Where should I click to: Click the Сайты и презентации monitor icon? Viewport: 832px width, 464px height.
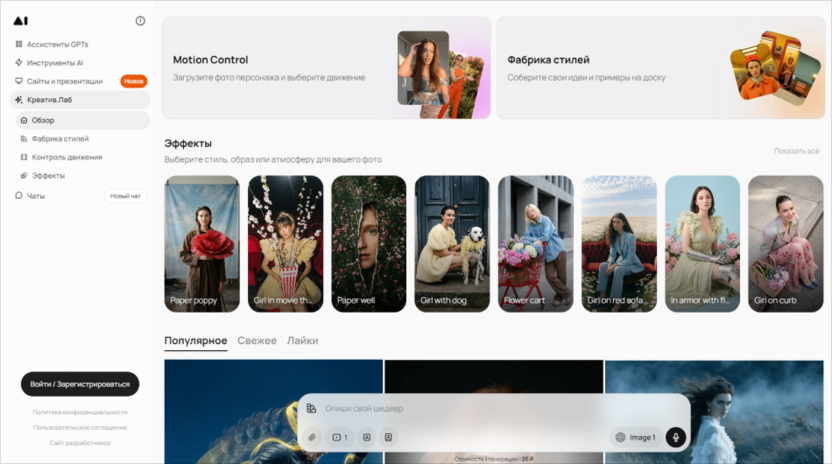pyautogui.click(x=19, y=81)
